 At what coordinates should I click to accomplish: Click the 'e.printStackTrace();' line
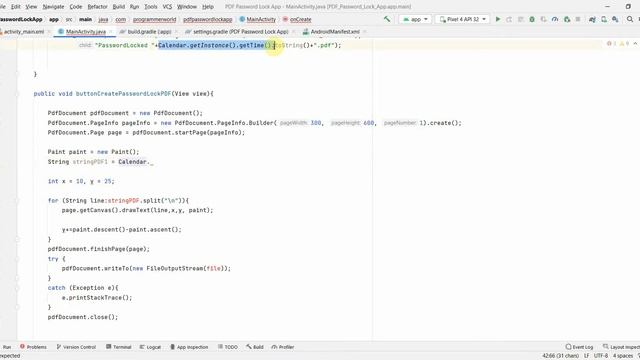97,298
